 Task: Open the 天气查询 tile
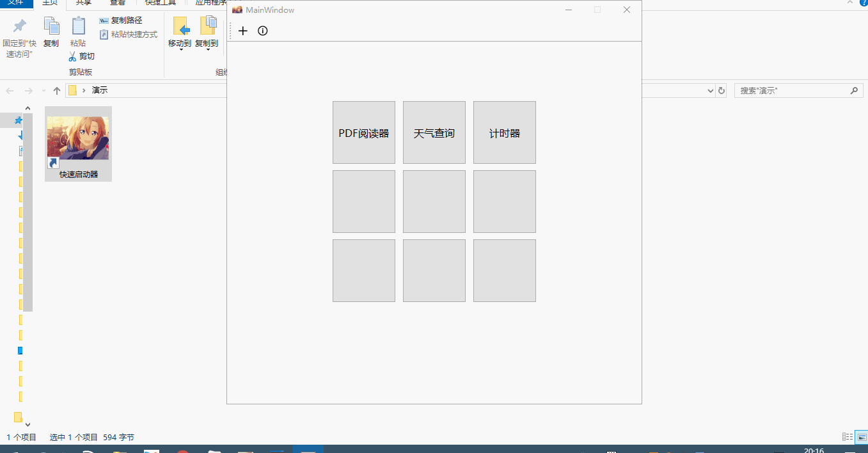coord(434,132)
